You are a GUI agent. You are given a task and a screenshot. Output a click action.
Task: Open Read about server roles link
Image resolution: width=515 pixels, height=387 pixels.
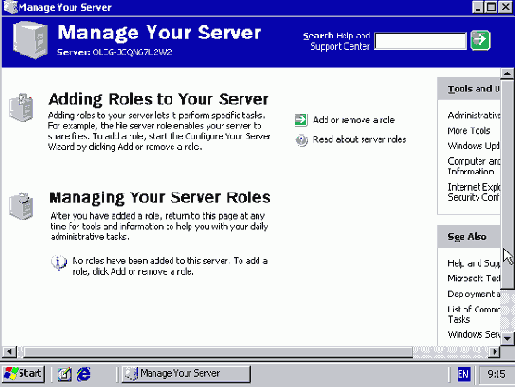(x=359, y=140)
